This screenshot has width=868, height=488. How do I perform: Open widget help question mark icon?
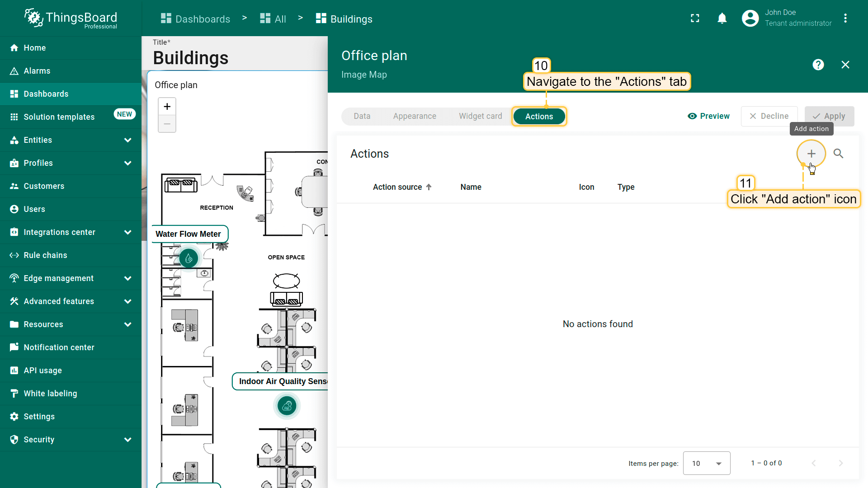click(x=818, y=65)
